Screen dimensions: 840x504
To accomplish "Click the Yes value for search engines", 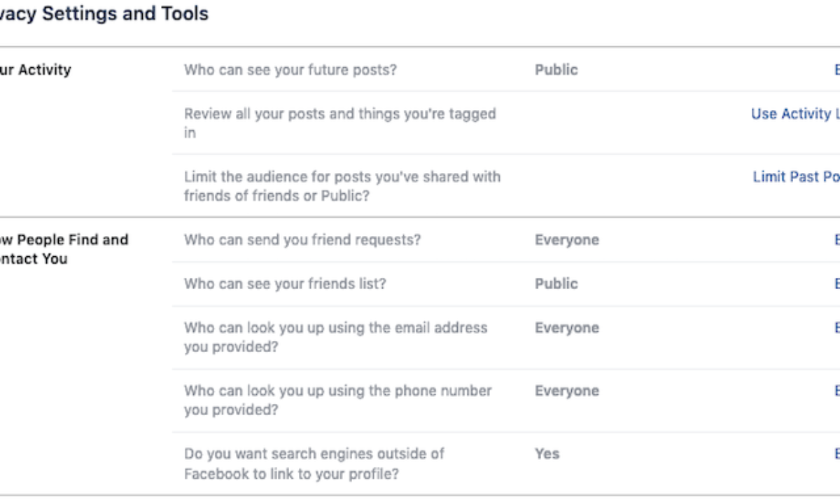I will click(547, 454).
